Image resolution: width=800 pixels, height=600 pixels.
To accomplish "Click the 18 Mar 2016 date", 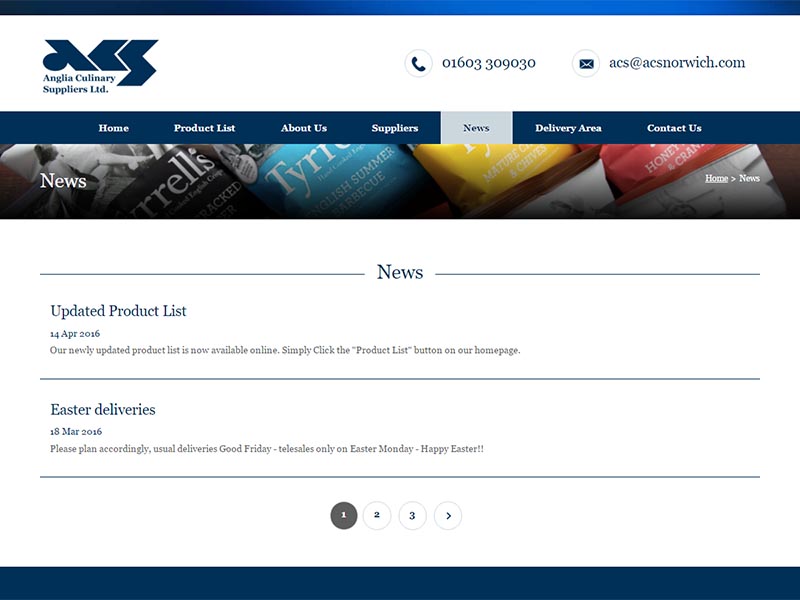I will (76, 432).
